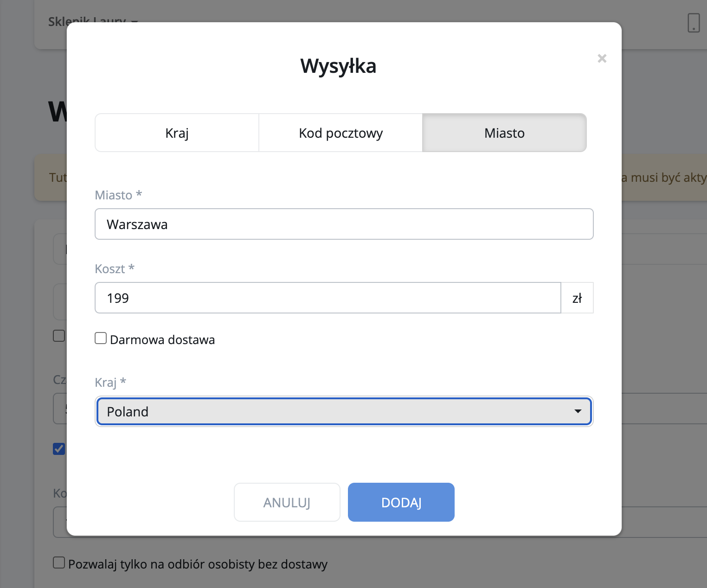Focus the Miasto field containing Warszawa
The image size is (707, 588).
(x=344, y=224)
